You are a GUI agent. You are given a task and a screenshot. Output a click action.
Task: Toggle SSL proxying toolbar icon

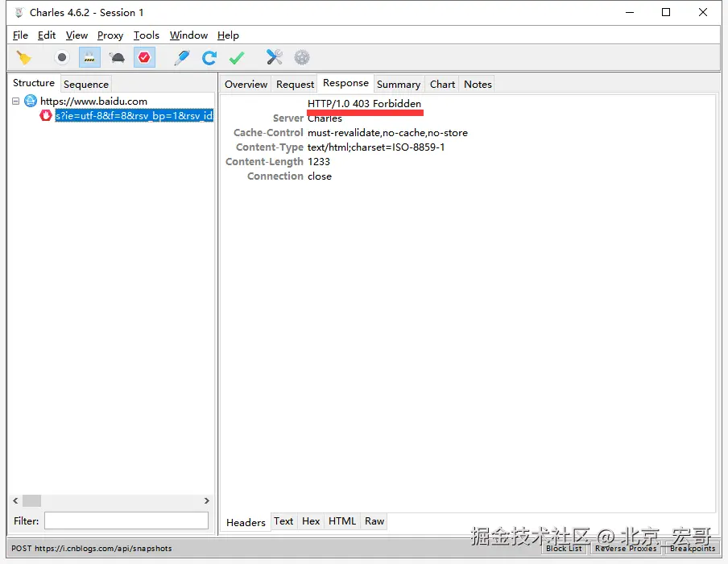pos(89,57)
